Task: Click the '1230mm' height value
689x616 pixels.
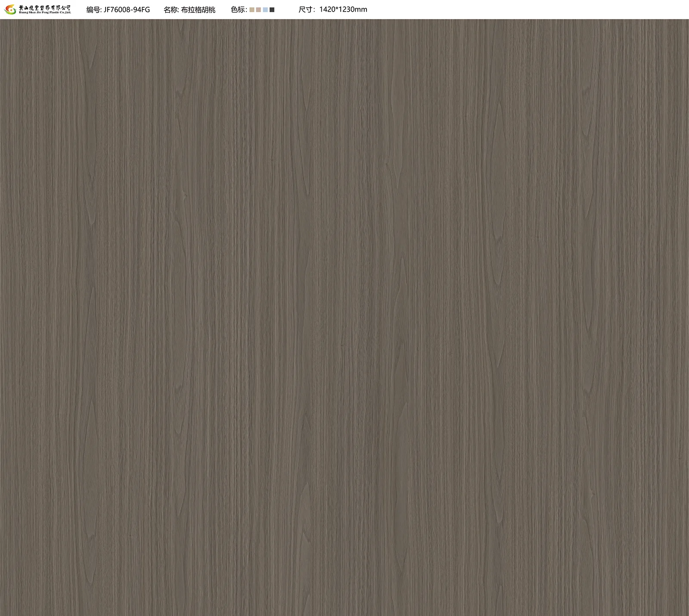Action: click(x=353, y=9)
